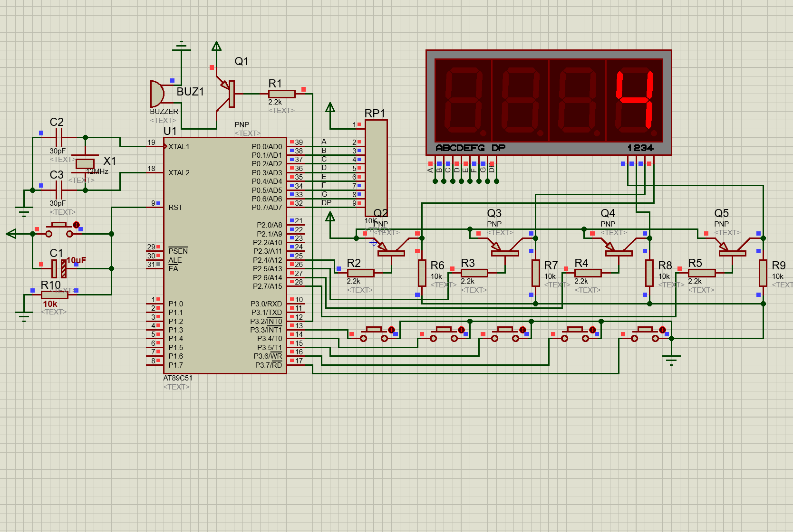Select resistor R3 2.2k

(474, 273)
